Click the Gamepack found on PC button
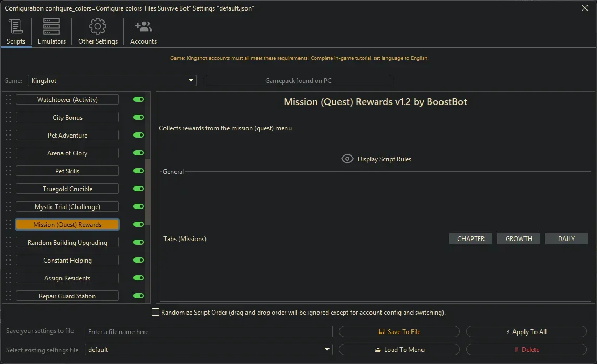Viewport: 597px width, 364px height. (x=298, y=80)
